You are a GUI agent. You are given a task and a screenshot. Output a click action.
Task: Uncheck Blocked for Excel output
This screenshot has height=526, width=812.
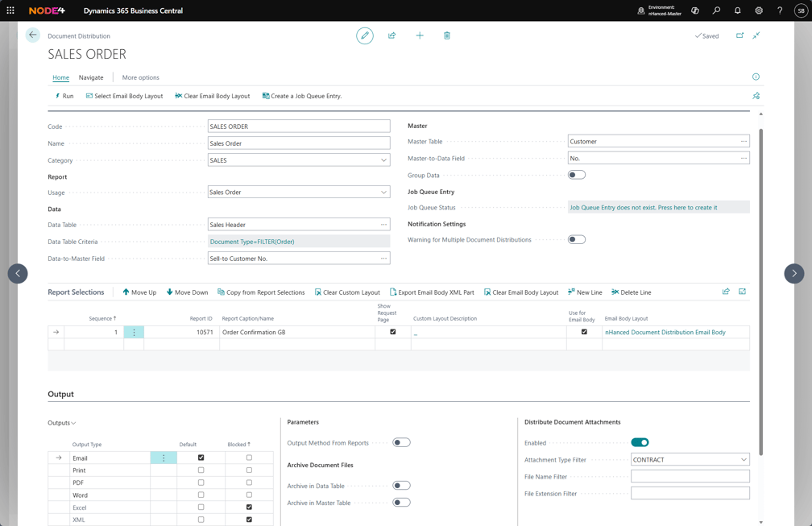[x=249, y=507]
